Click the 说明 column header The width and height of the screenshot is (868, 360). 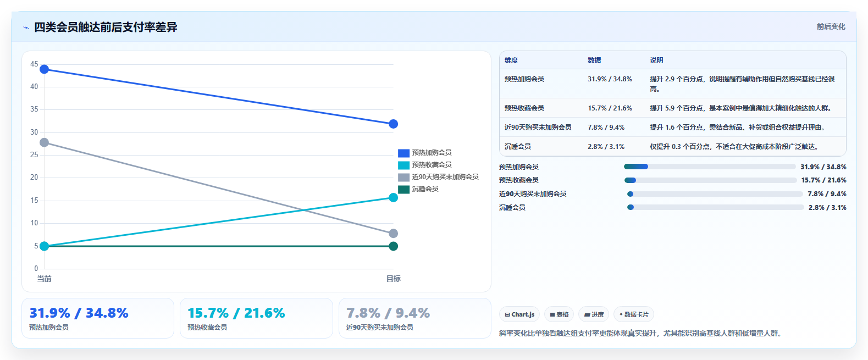656,60
